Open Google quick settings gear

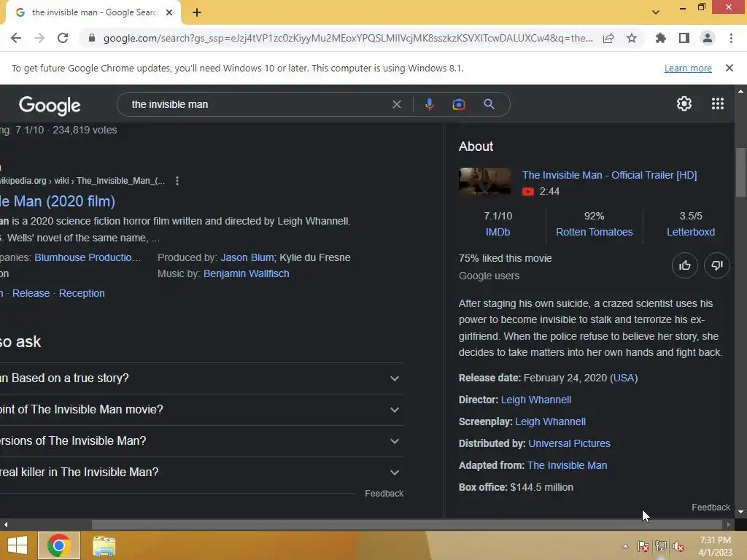tap(684, 104)
